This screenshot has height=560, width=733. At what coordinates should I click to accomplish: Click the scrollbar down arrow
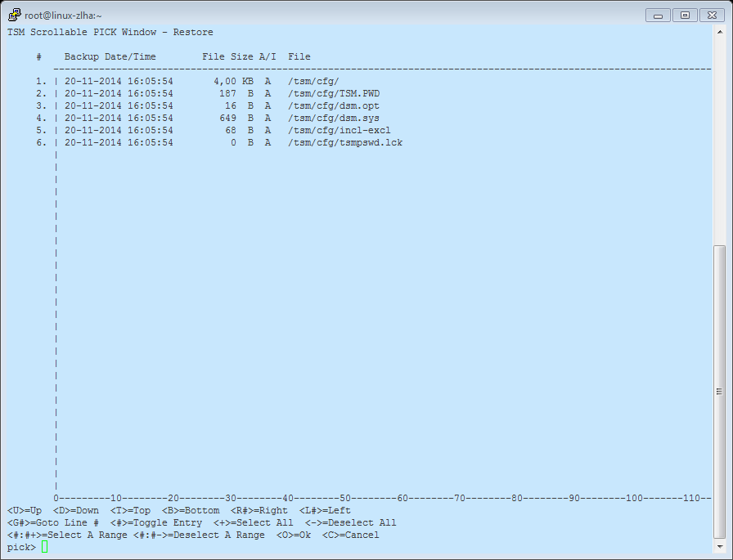719,546
